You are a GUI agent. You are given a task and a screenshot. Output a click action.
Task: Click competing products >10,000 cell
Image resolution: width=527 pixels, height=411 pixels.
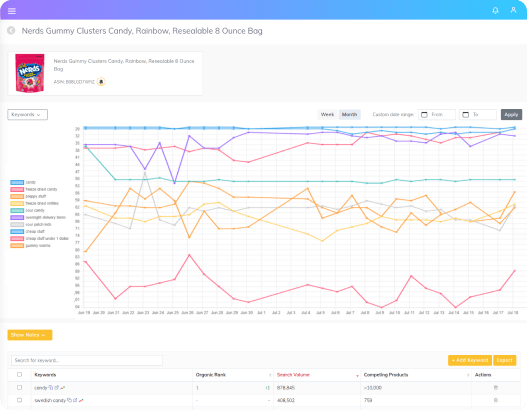pyautogui.click(x=373, y=388)
